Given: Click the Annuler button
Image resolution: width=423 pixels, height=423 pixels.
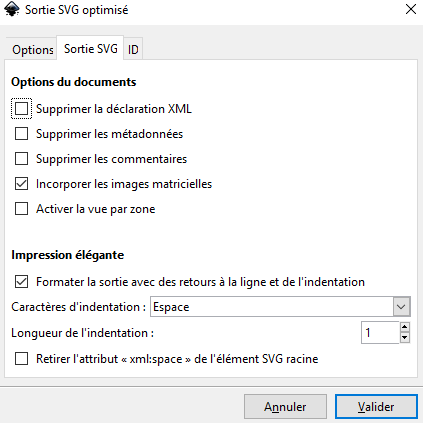Looking at the screenshot, I should pyautogui.click(x=285, y=407).
